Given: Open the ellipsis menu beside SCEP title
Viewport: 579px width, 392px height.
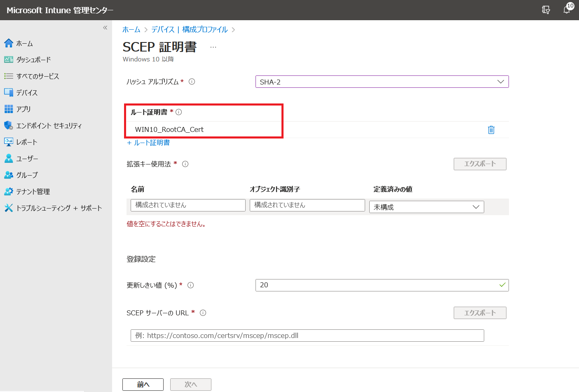Looking at the screenshot, I should (x=213, y=47).
